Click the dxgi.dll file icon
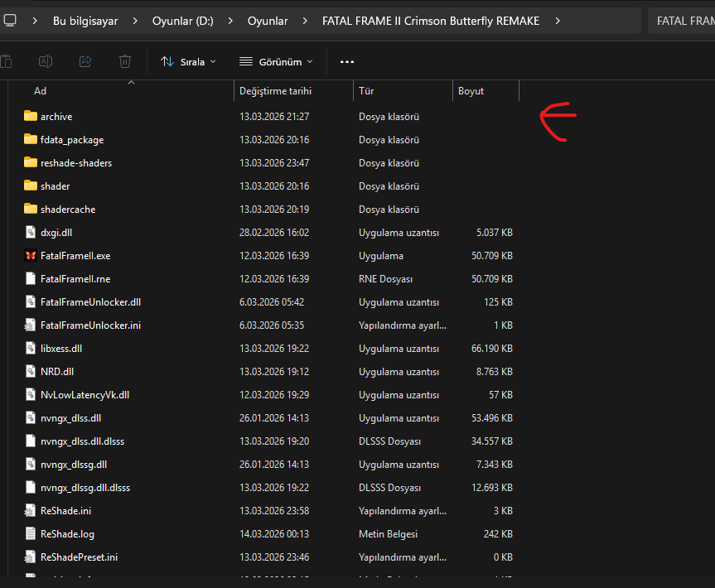715x588 pixels. coord(31,233)
